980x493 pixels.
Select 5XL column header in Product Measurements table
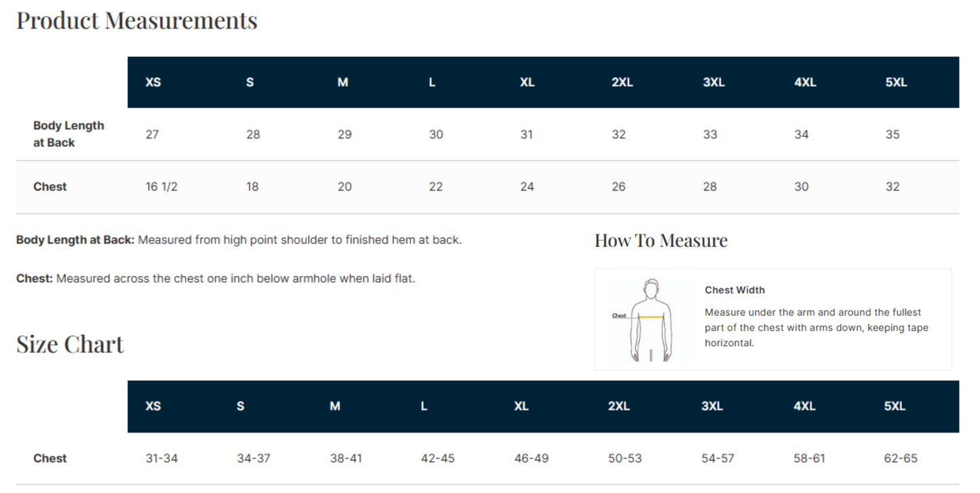[x=896, y=83]
